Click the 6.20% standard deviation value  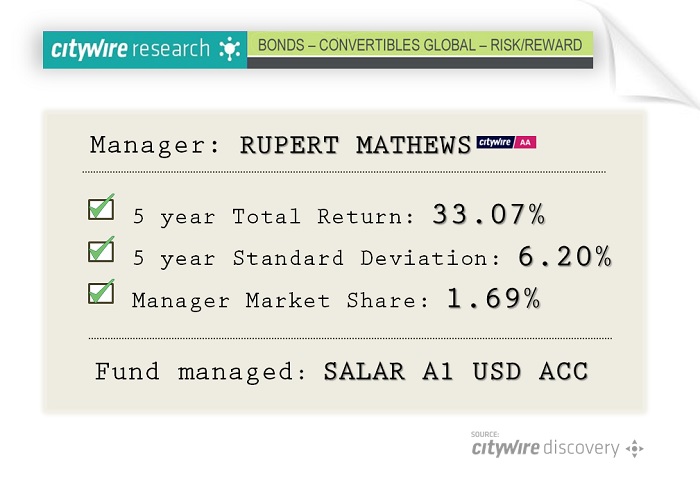(565, 257)
